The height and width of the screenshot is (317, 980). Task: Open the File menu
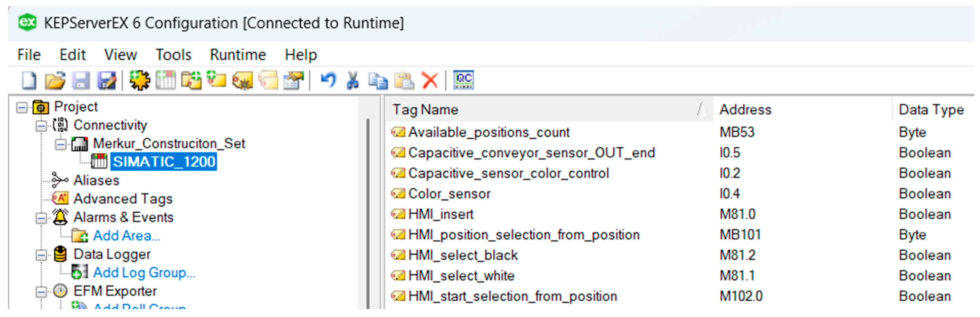[x=29, y=55]
